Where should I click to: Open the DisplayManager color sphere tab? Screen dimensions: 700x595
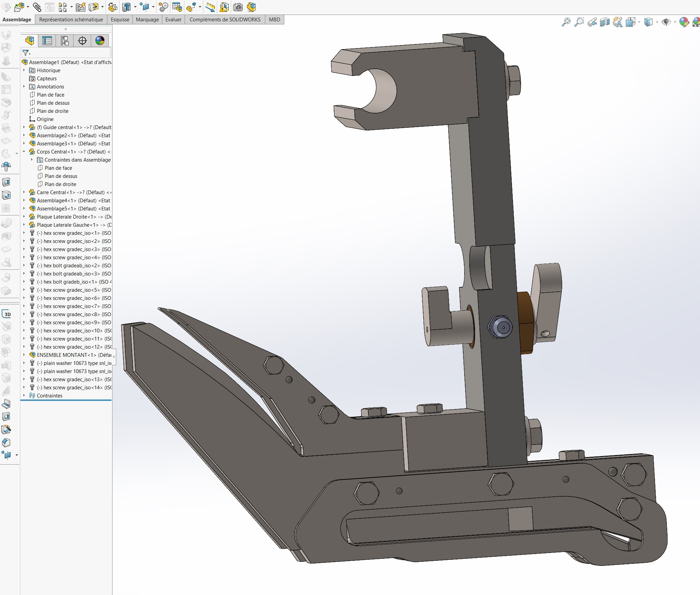(100, 41)
